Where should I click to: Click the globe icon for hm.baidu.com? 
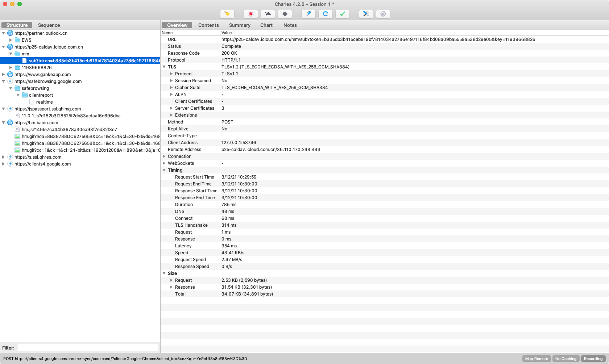(10, 122)
